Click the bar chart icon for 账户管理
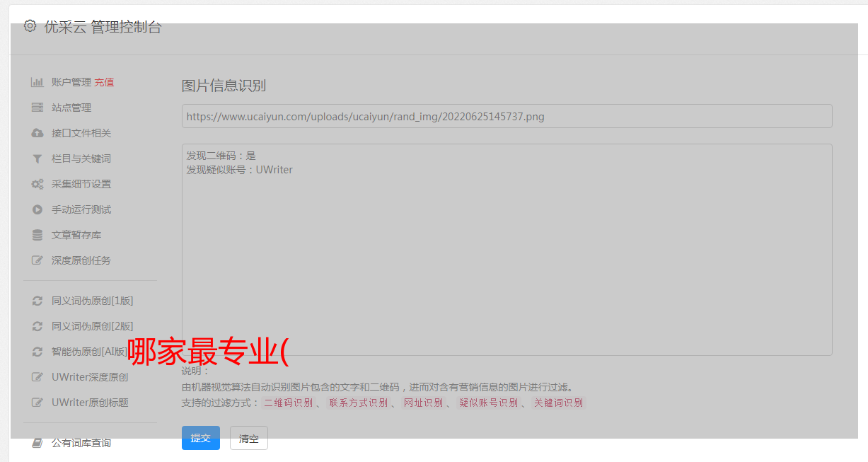Image resolution: width=868 pixels, height=462 pixels. (x=37, y=82)
